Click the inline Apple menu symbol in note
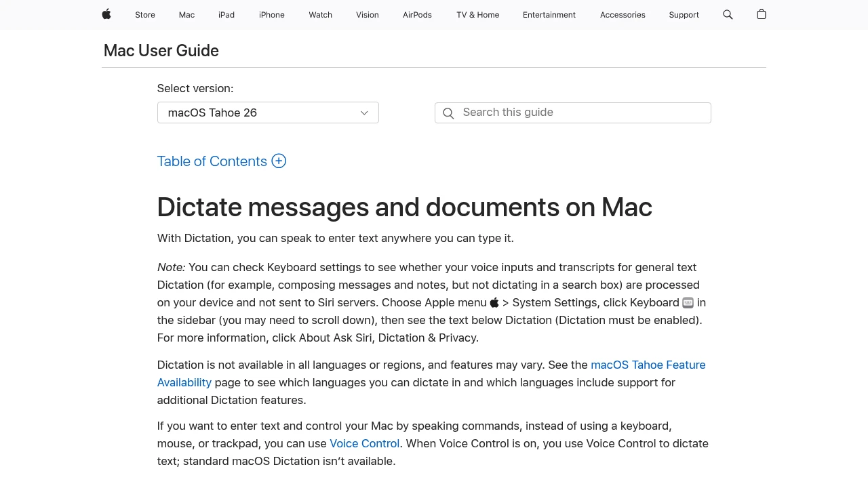This screenshot has height=488, width=868. (x=494, y=302)
